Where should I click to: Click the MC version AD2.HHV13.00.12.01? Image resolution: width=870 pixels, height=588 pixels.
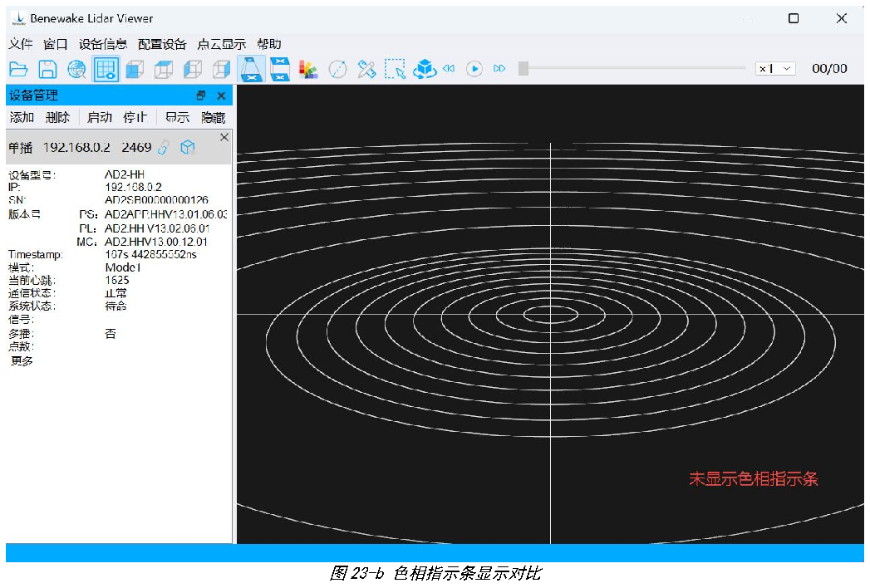coord(156,242)
